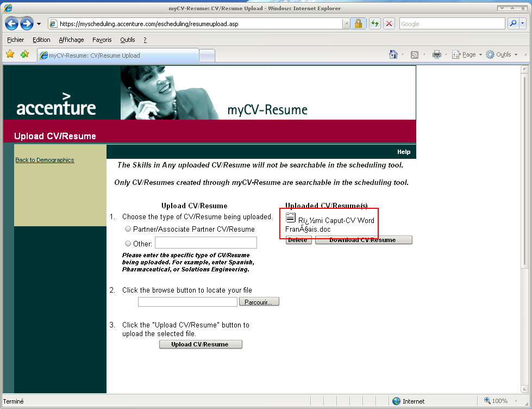This screenshot has width=532, height=409.
Task: Expand the address bar URL dropdown
Action: tap(346, 24)
